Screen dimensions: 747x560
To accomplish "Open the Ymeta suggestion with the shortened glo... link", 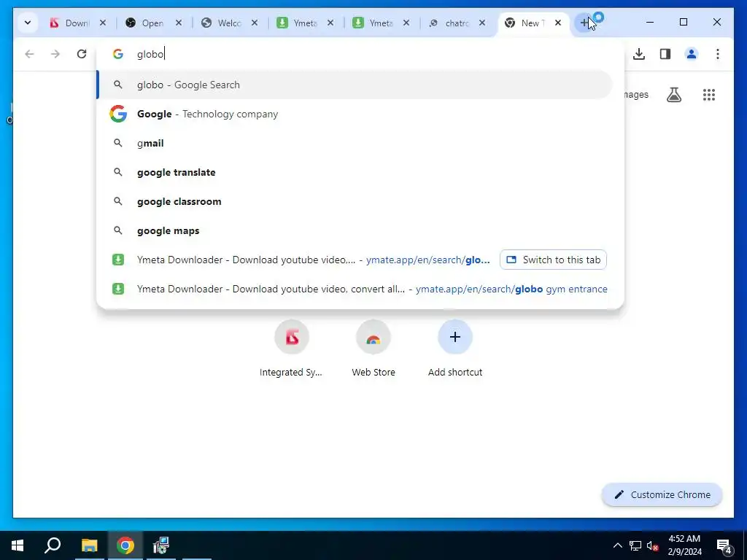I will (x=298, y=260).
